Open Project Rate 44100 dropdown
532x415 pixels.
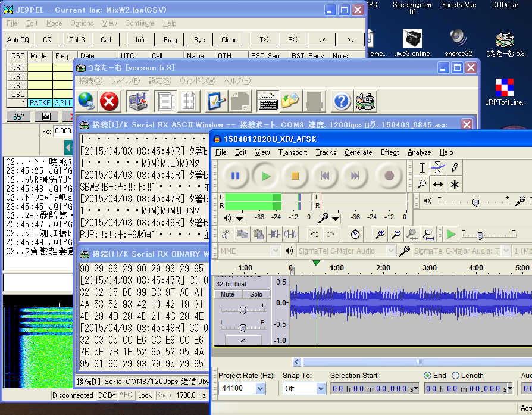point(260,388)
